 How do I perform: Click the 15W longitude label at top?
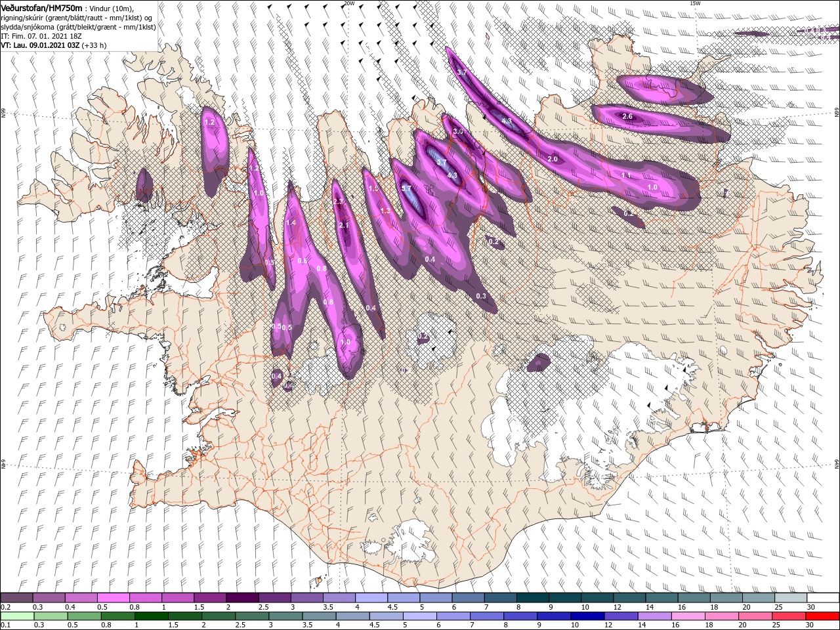(x=695, y=3)
